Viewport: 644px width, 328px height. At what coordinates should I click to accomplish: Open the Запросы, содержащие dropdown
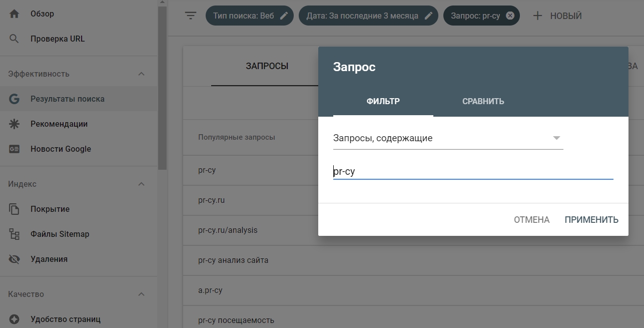coord(555,139)
